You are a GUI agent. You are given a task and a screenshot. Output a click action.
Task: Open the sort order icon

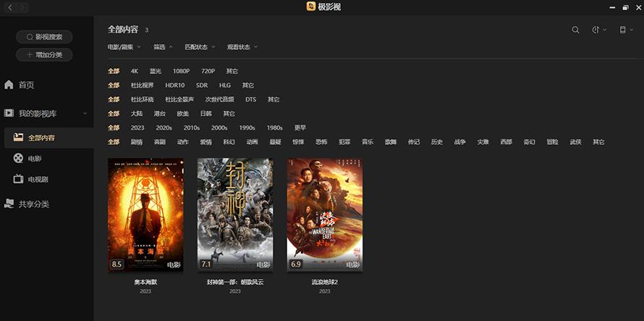[x=596, y=30]
